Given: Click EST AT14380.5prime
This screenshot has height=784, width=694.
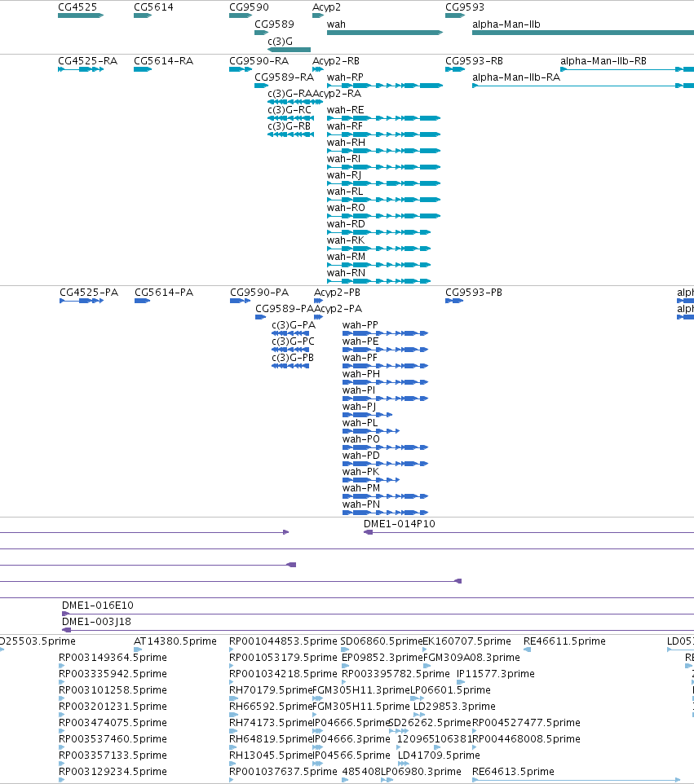Looking at the screenshot, I should [x=175, y=641].
